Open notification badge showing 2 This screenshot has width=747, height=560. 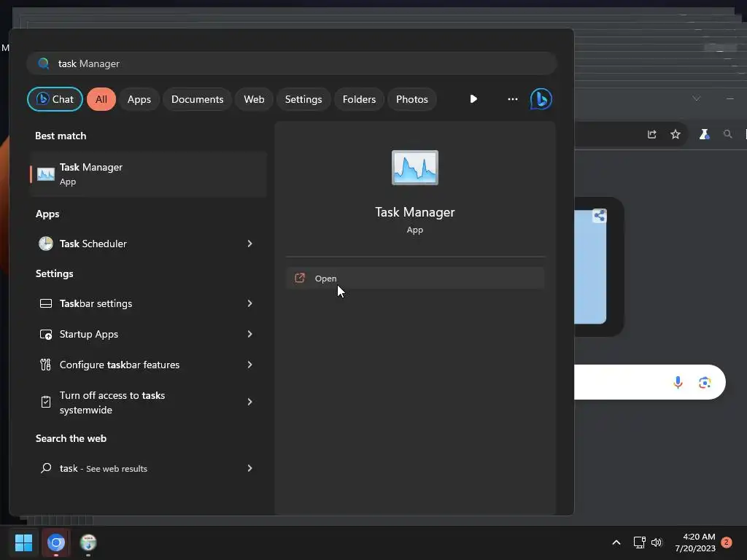tap(727, 542)
